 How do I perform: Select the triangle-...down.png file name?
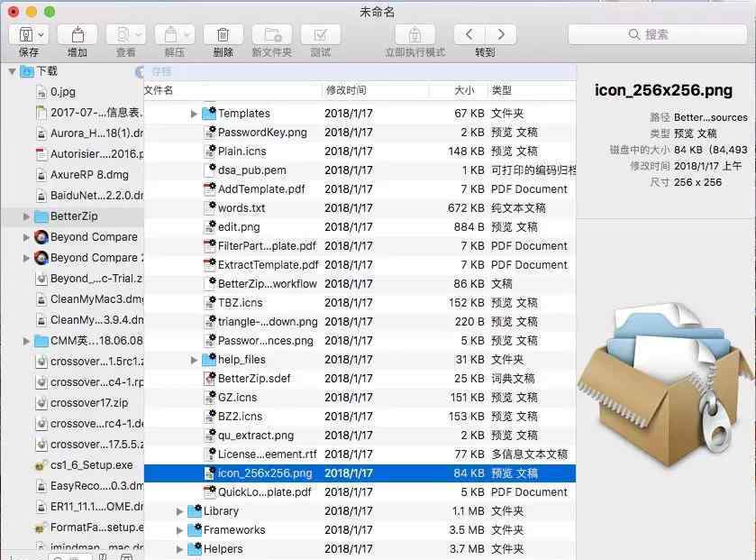(x=268, y=322)
